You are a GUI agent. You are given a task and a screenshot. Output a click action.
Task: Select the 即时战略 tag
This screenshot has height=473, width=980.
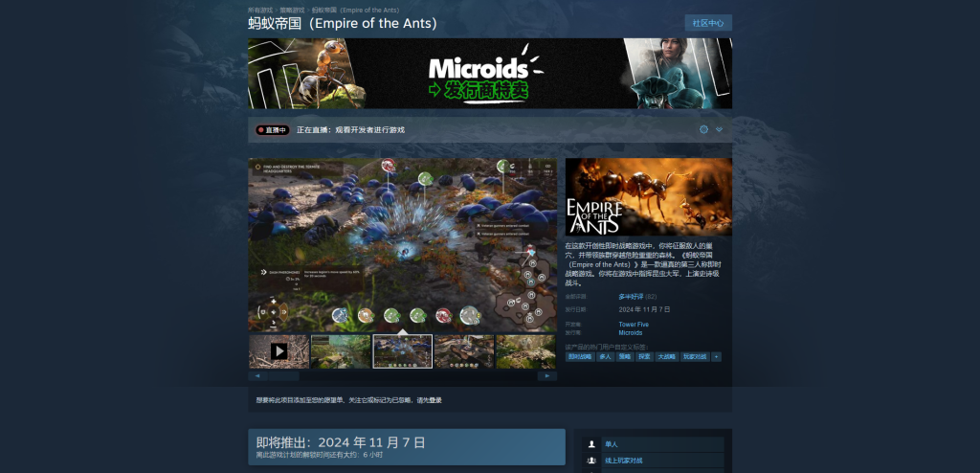coord(580,356)
